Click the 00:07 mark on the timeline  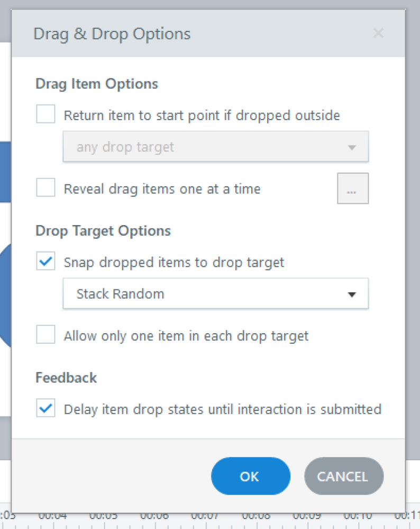(205, 515)
